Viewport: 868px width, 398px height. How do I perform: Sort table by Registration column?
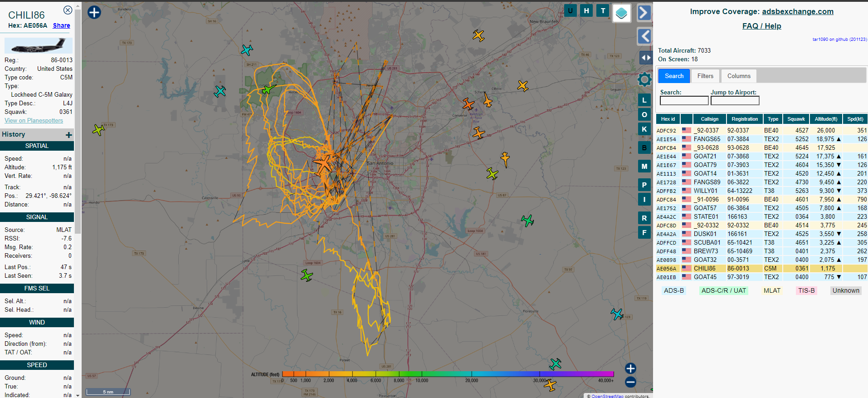(x=745, y=119)
